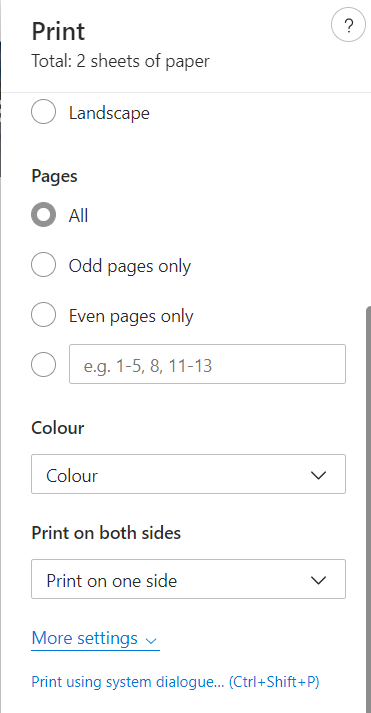
Task: Open the print help question mark icon
Action: click(348, 26)
